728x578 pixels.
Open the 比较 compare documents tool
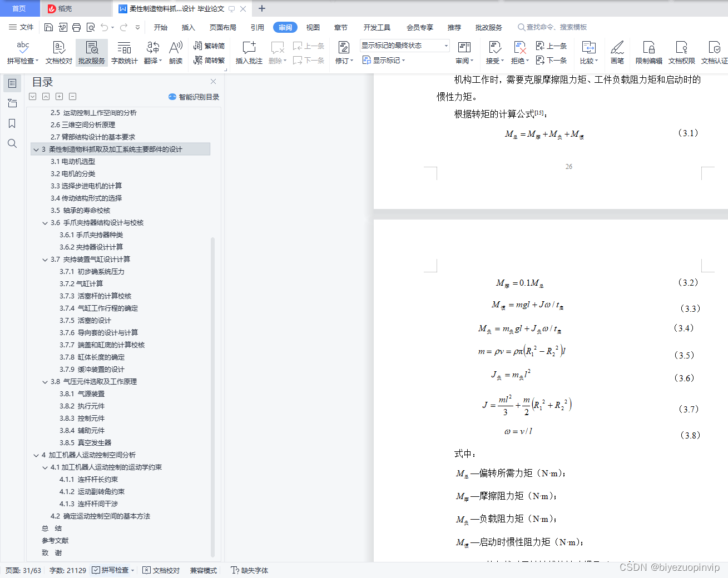click(x=589, y=53)
